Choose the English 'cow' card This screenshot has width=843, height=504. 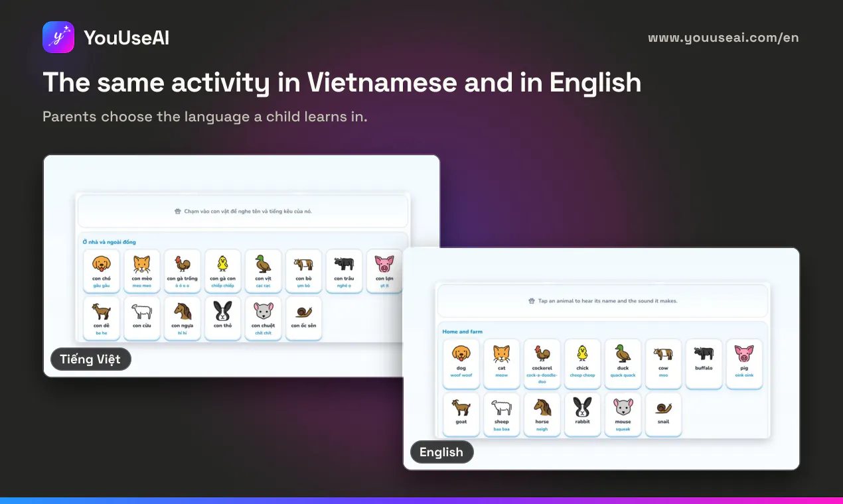pos(664,363)
